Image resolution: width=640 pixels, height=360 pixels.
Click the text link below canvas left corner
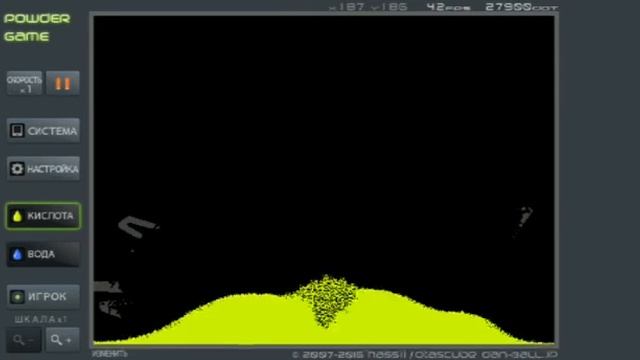110,354
